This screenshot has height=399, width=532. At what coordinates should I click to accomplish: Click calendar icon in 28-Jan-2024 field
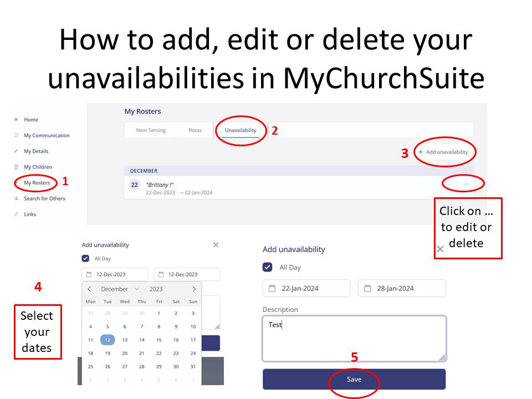click(x=367, y=288)
